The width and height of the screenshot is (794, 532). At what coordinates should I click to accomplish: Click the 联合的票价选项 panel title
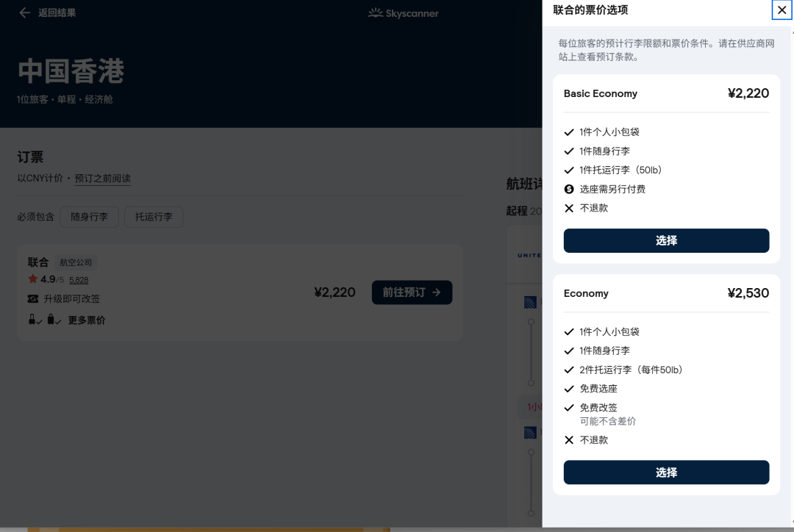tap(590, 10)
